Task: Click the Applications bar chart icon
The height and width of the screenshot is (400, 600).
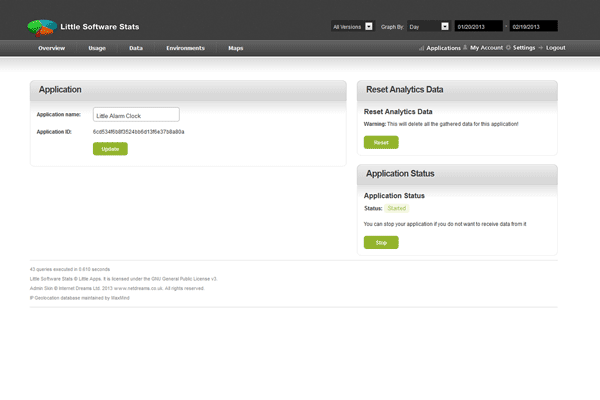Action: click(x=421, y=48)
